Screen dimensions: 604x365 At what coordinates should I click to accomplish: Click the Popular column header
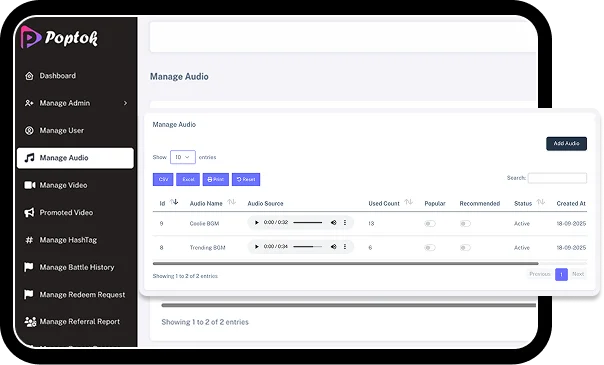pos(435,204)
